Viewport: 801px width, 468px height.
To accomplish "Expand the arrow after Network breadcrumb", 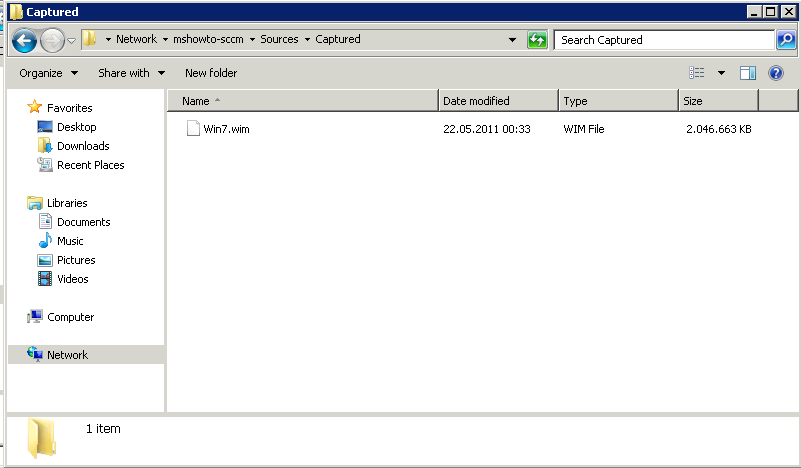I will click(x=166, y=39).
